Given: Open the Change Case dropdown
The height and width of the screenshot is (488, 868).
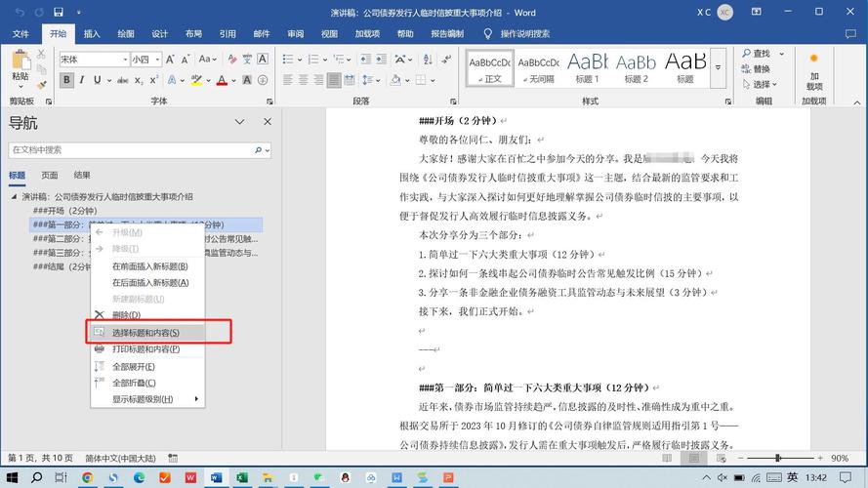Looking at the screenshot, I should point(208,60).
